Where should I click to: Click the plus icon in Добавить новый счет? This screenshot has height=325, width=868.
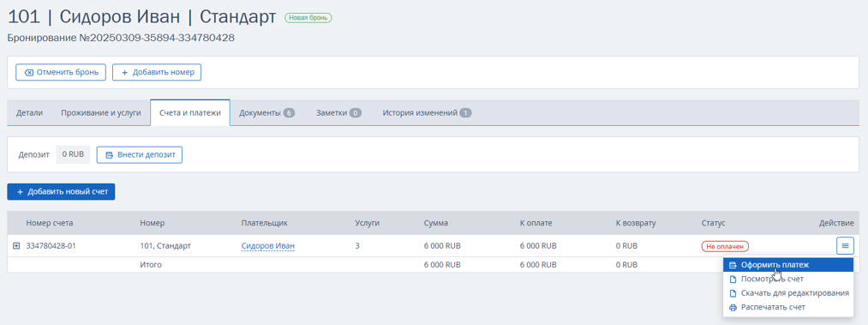21,191
